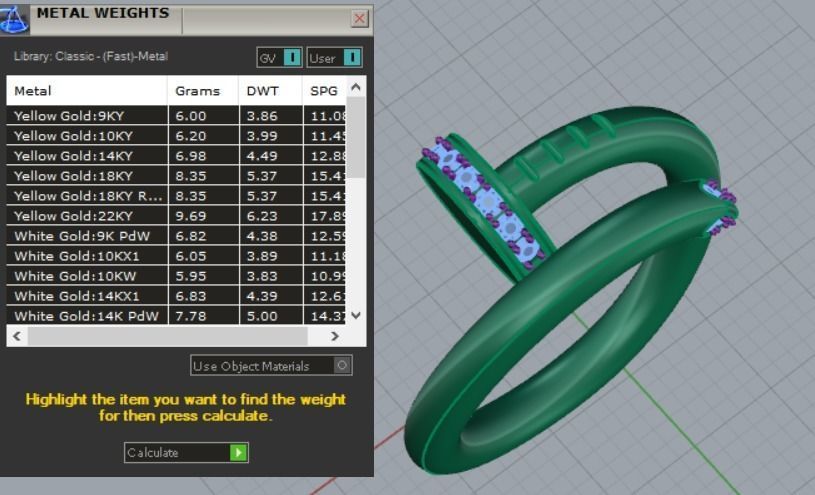
Task: Click the 5.00 DWT value
Action: (262, 316)
